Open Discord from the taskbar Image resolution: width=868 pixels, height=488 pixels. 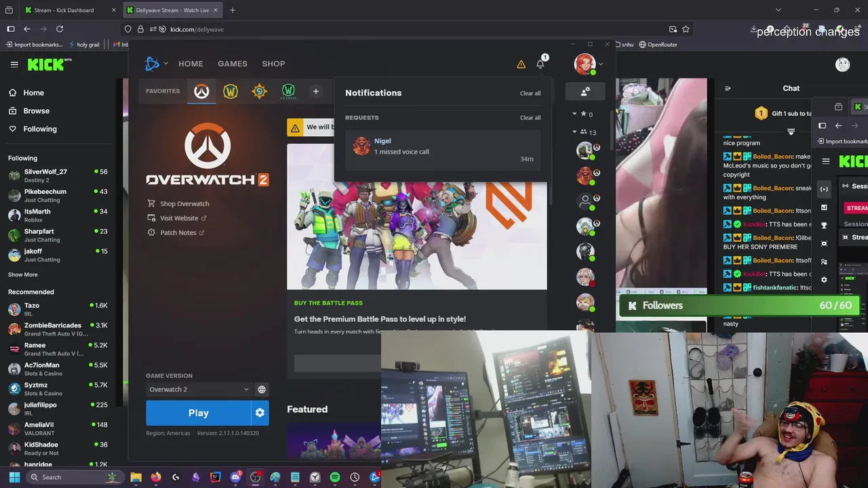coord(235,477)
